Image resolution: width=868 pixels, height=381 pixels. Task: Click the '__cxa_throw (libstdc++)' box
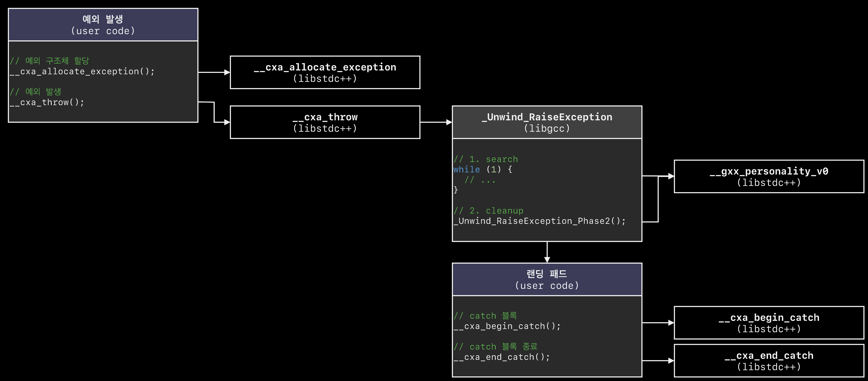(x=325, y=122)
